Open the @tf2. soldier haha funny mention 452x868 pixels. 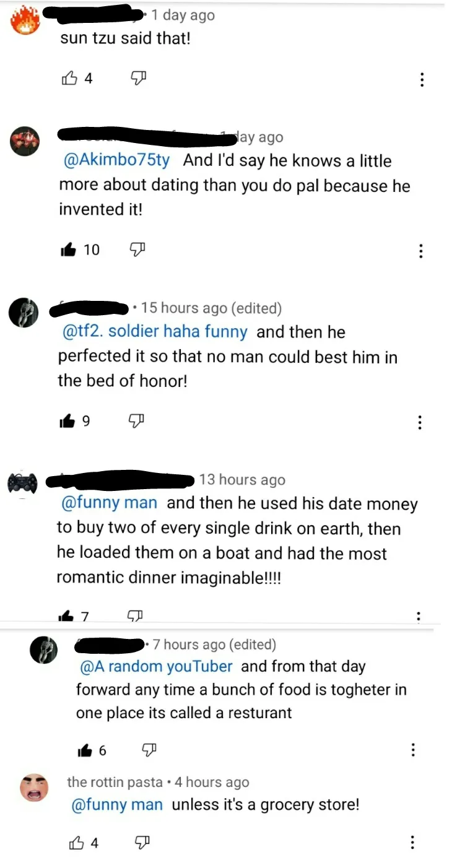[x=155, y=332]
